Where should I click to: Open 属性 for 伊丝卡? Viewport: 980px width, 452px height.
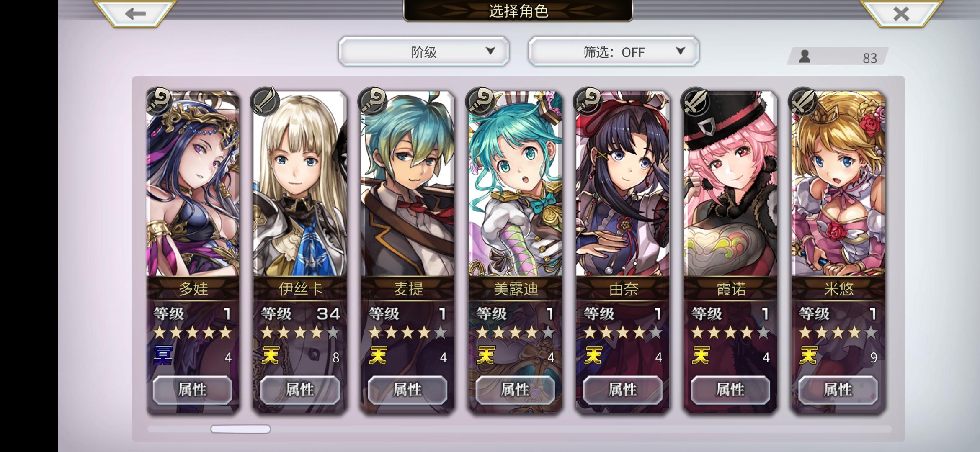click(x=300, y=390)
